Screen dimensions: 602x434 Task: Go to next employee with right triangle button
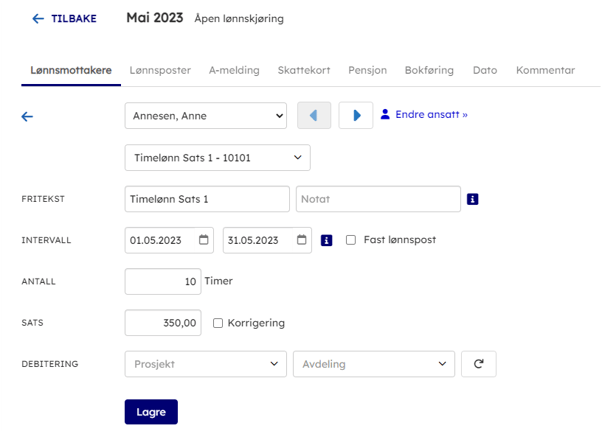pos(356,115)
